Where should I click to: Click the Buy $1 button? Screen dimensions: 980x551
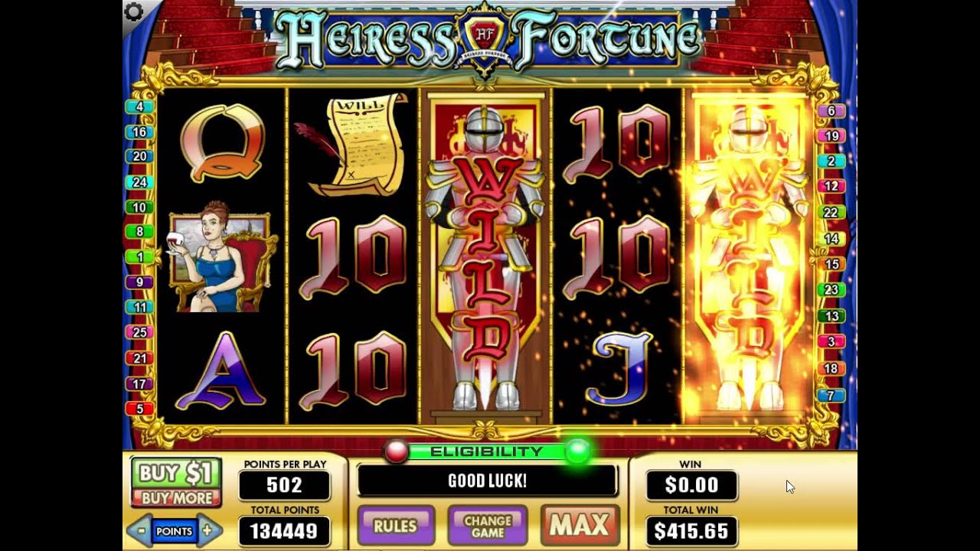click(x=175, y=474)
